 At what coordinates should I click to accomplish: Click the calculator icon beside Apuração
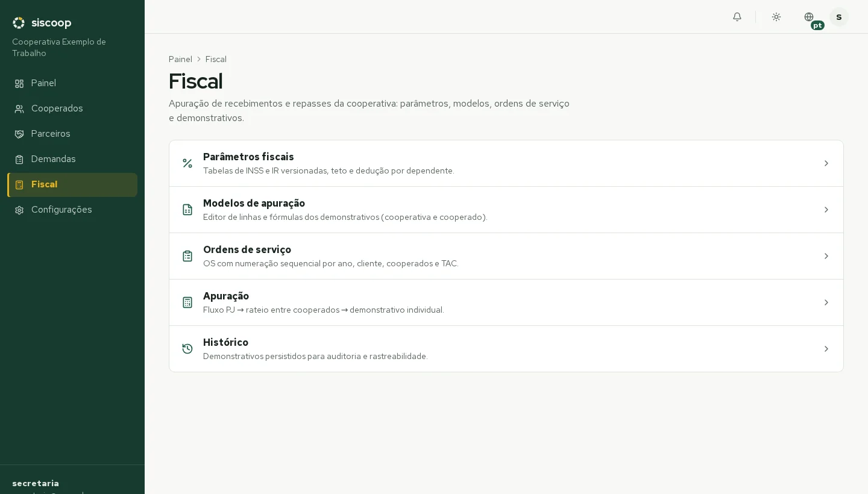187,302
